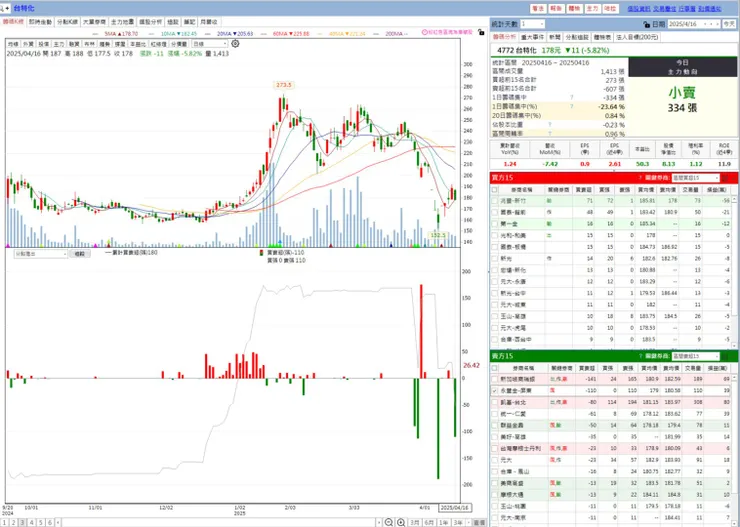Image resolution: width=740 pixels, height=527 pixels.
Task: Check the box for 統一-仁愛 seller row
Action: pos(494,414)
